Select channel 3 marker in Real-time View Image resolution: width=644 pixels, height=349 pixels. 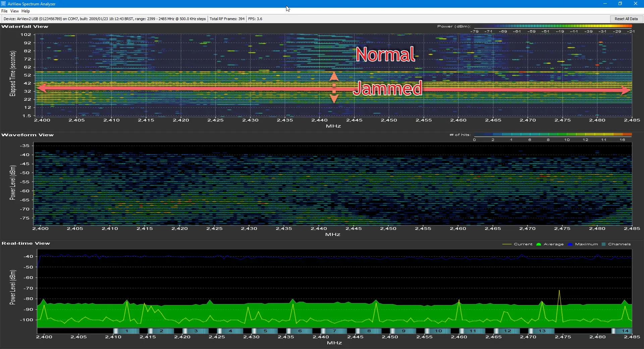point(196,331)
